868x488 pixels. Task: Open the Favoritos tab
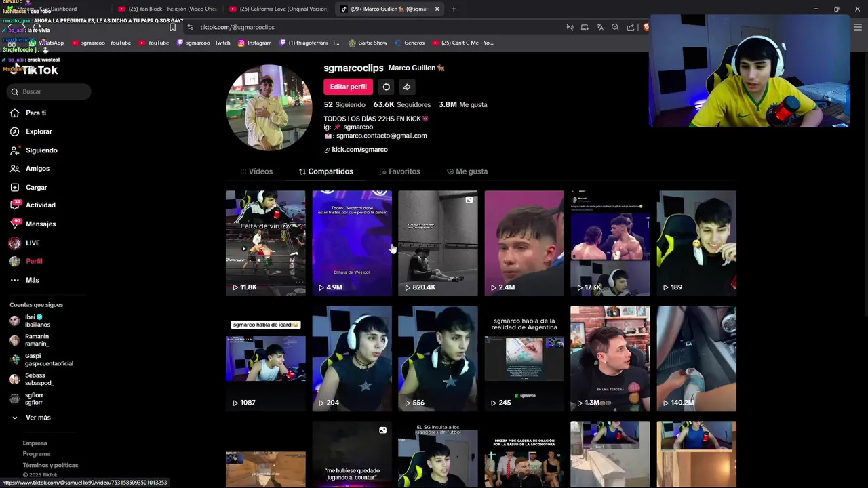[399, 171]
